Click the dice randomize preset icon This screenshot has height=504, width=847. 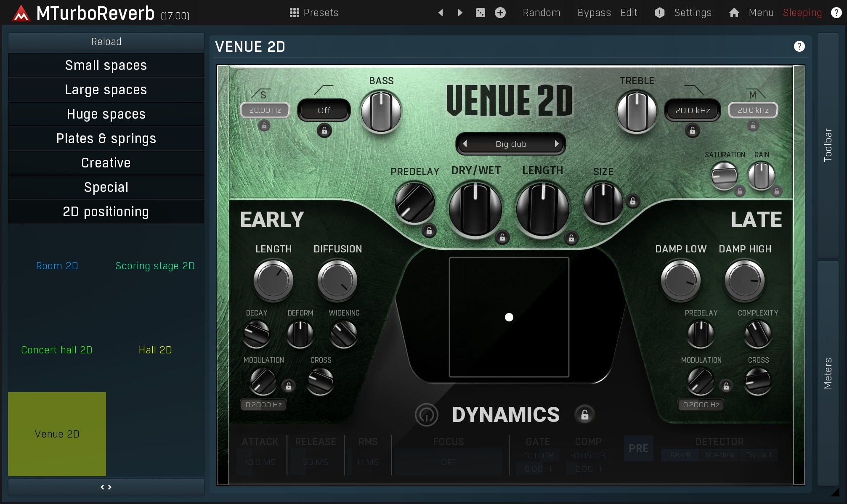[x=480, y=13]
